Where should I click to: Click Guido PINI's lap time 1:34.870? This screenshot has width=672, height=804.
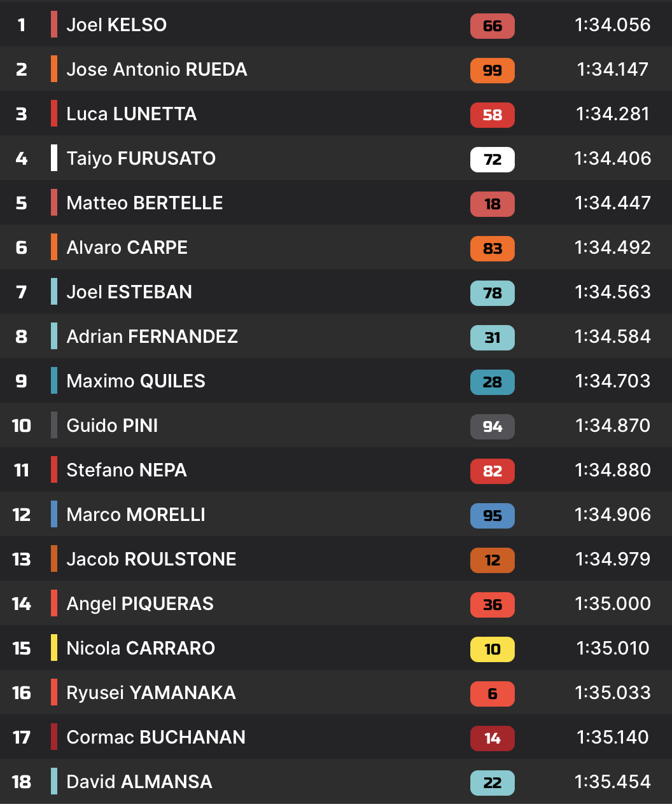[x=612, y=426]
